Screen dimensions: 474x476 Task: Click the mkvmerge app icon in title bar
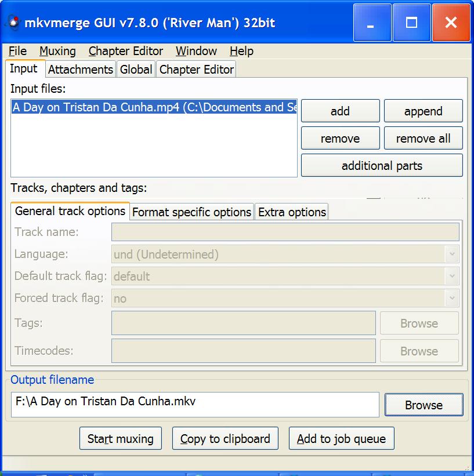click(13, 23)
